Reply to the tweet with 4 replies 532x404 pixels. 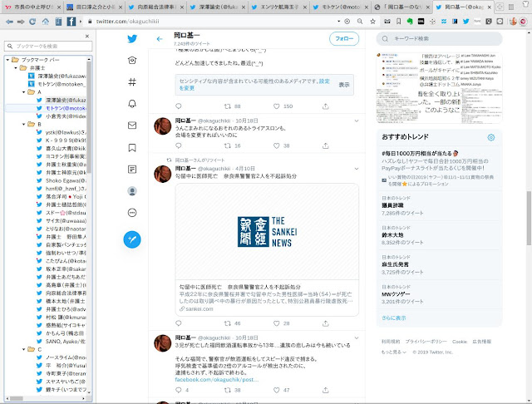pyautogui.click(x=179, y=390)
